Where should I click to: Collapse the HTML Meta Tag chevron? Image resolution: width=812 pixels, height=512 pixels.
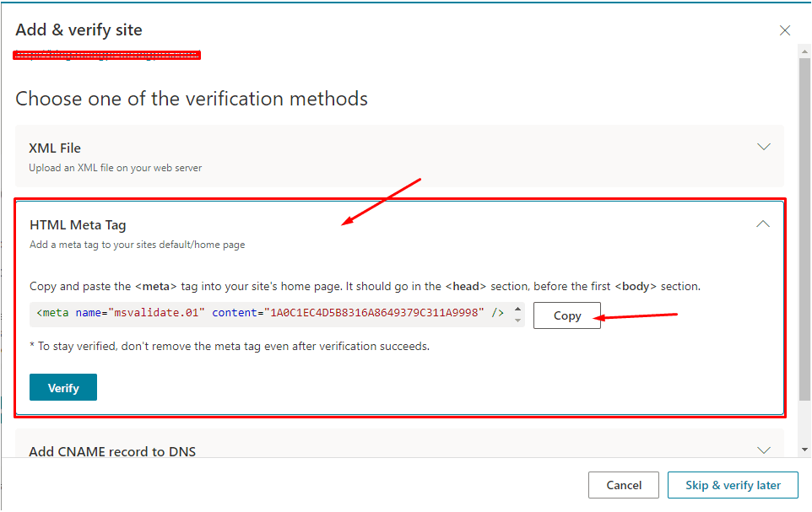pos(763,224)
